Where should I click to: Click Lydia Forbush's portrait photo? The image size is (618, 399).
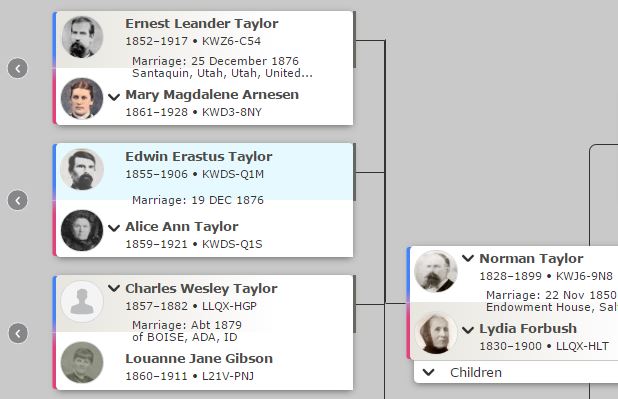(436, 333)
